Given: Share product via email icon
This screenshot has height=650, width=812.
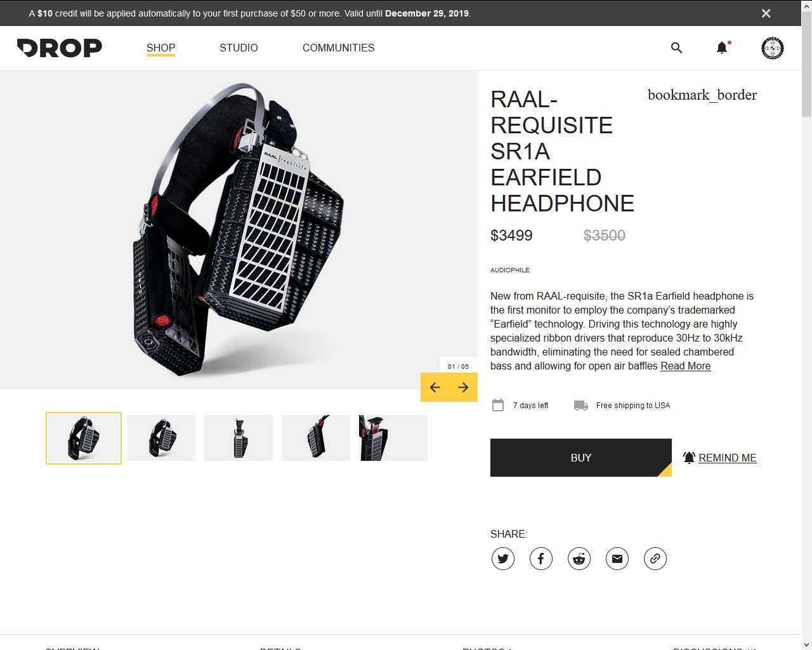Looking at the screenshot, I should [x=617, y=559].
